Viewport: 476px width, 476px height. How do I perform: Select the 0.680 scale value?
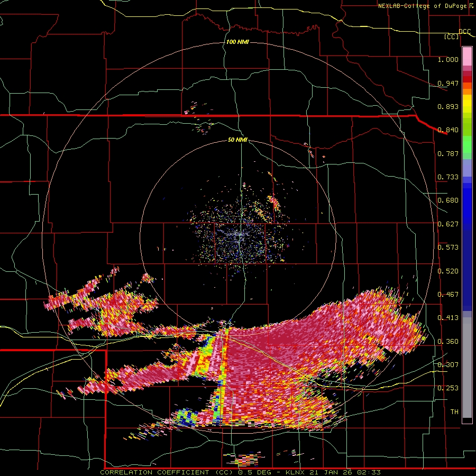coord(448,200)
